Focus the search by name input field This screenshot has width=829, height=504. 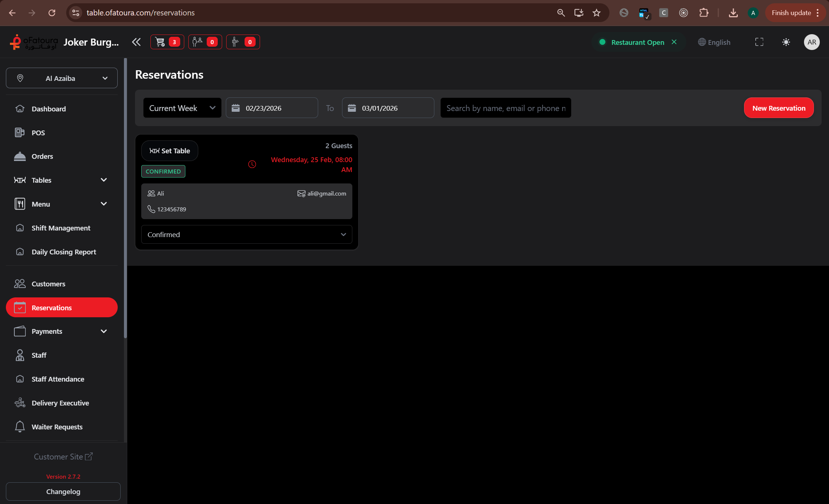coord(505,108)
